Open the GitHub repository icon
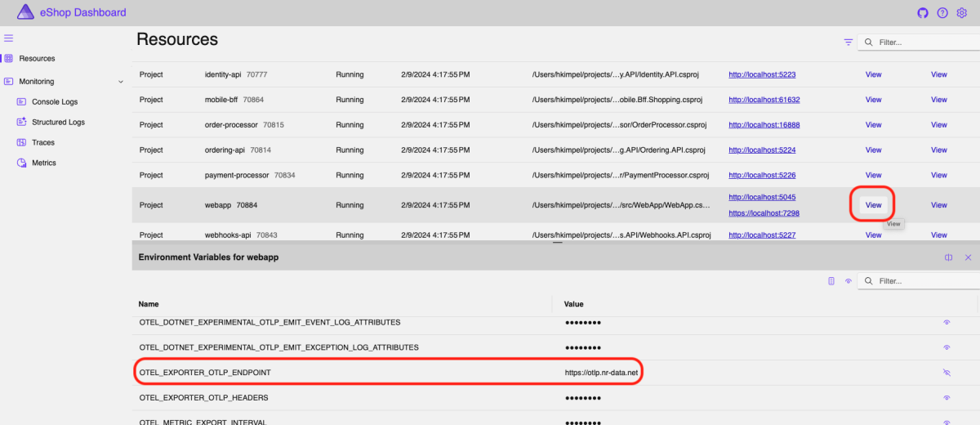Viewport: 980px width, 425px height. (x=923, y=13)
